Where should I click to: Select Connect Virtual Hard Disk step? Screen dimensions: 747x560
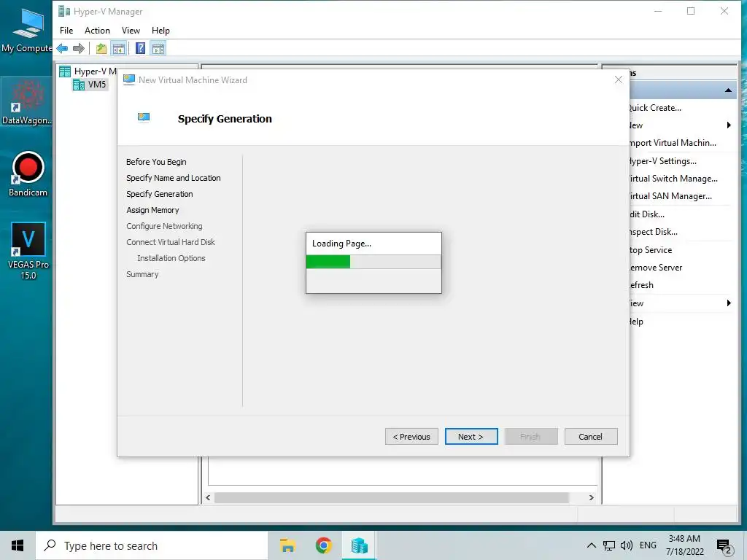[171, 242]
